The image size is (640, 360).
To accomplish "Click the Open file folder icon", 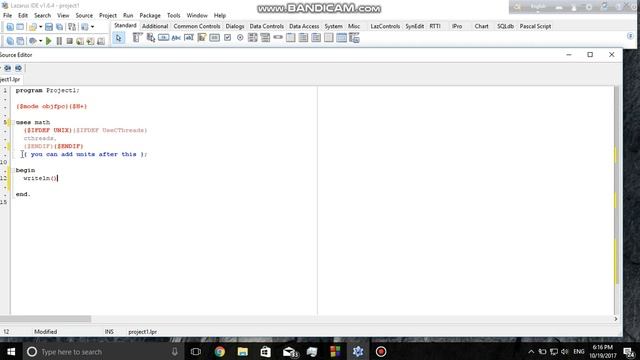I will 33,27.
